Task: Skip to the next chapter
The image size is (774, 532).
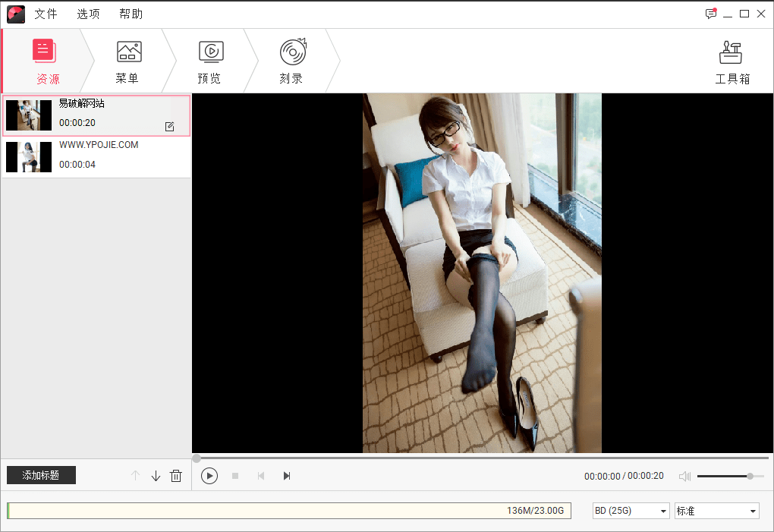Action: click(x=286, y=476)
